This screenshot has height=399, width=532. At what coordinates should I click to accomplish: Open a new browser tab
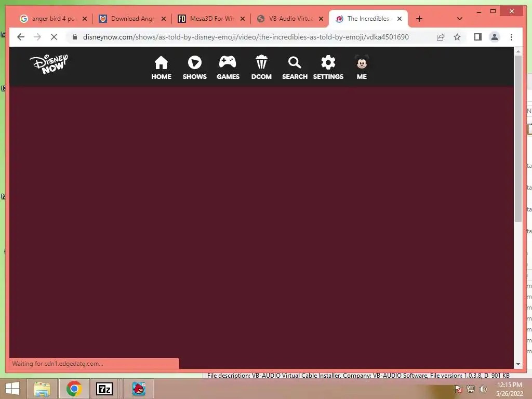click(x=419, y=19)
